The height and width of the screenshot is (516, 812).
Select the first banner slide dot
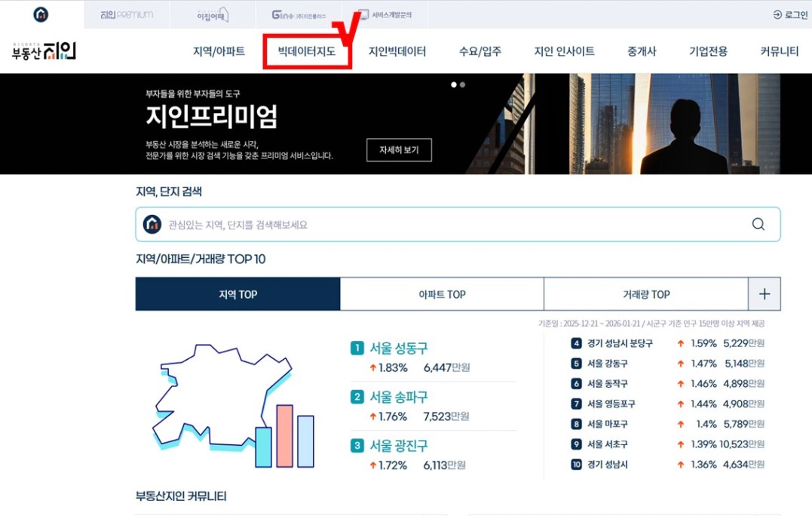[454, 84]
